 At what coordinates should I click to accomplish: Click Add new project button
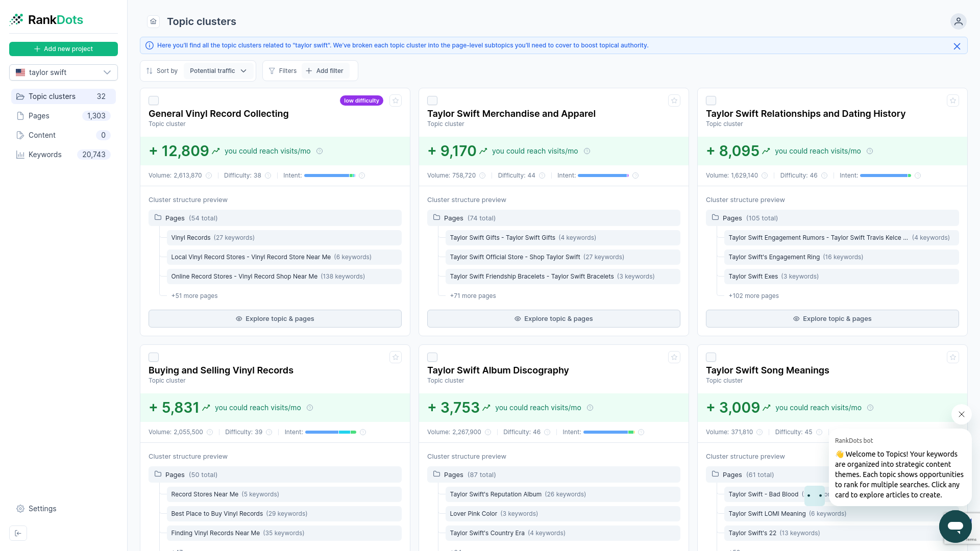[63, 48]
